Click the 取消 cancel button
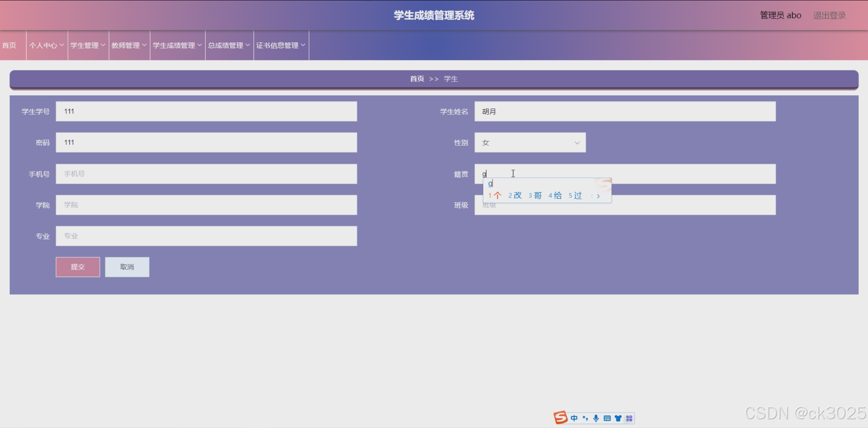868x428 pixels. point(127,267)
